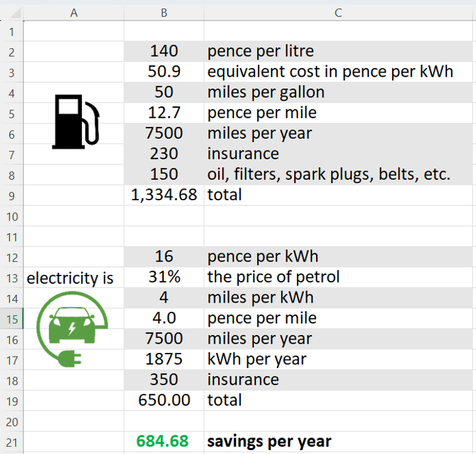476x454 pixels.
Task: Select the 1875 kWh per year value
Action: [163, 359]
